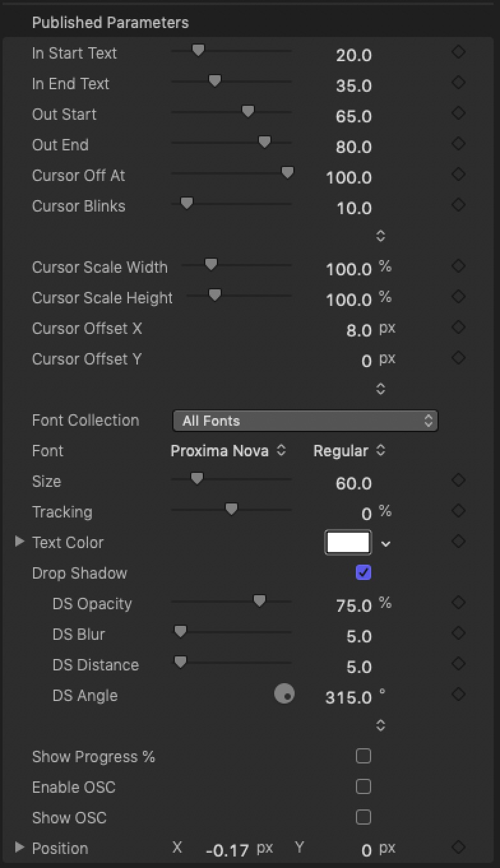This screenshot has height=868, width=500.
Task: Disable the Drop Shadow checkbox
Action: [x=364, y=572]
